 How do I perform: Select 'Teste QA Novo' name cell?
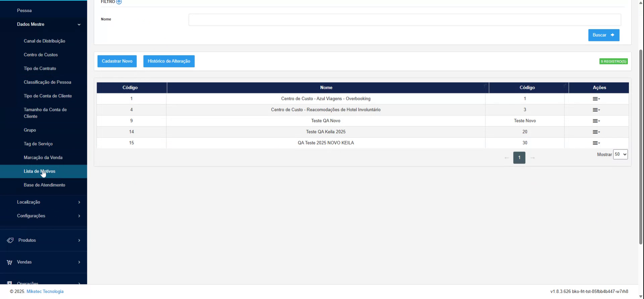pyautogui.click(x=326, y=121)
